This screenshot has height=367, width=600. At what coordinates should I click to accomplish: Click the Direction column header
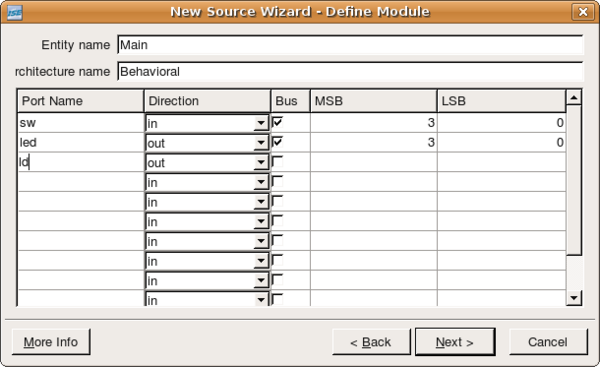point(207,101)
